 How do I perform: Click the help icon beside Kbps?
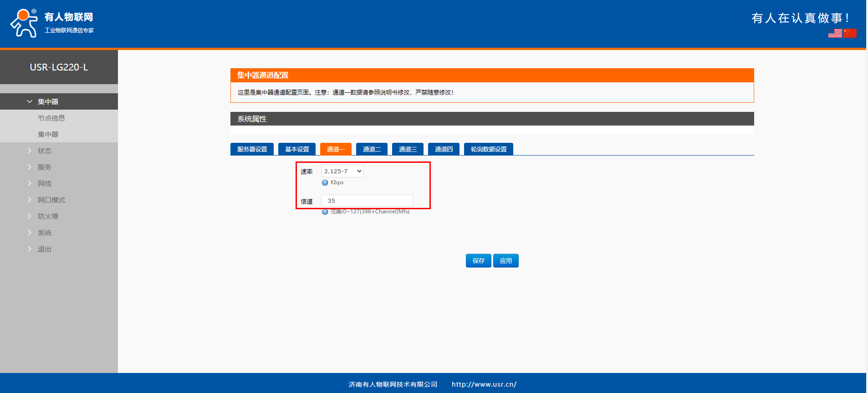point(325,183)
